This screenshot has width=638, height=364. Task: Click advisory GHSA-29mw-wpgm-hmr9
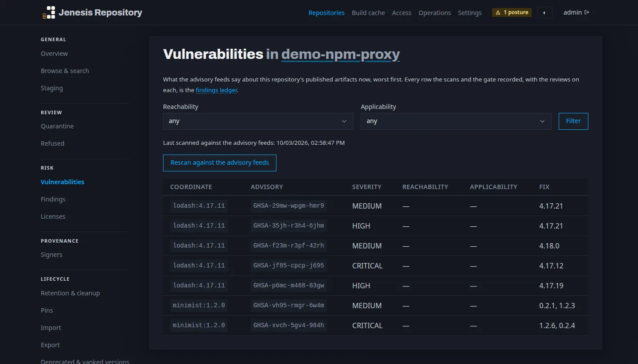tap(289, 206)
